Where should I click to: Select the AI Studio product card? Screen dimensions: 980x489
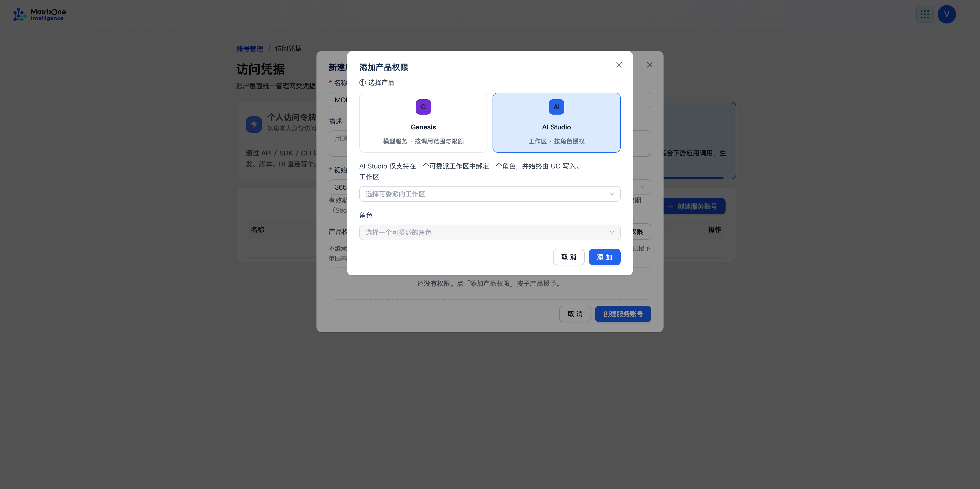[556, 123]
